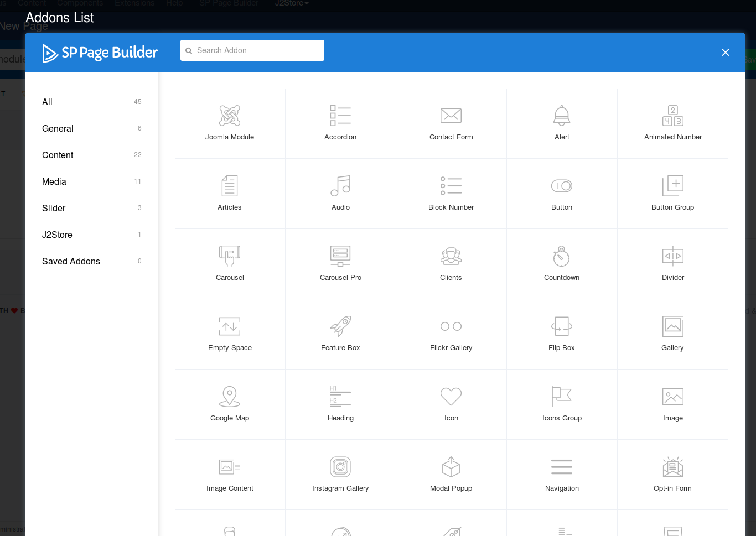Select the Audio music note addon
This screenshot has width=756, height=536.
(x=340, y=194)
